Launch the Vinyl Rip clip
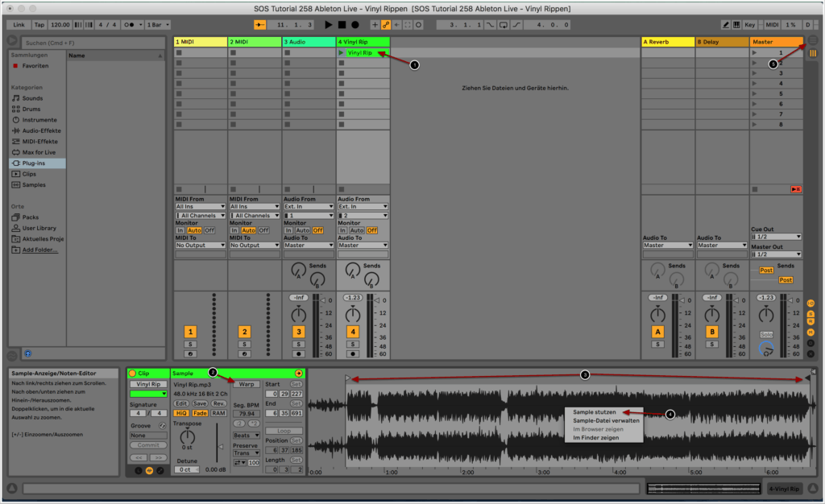This screenshot has height=504, width=825. point(342,53)
